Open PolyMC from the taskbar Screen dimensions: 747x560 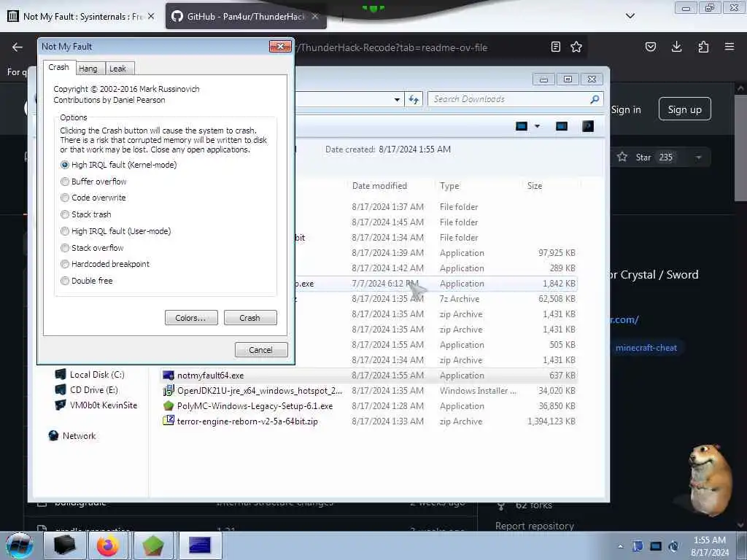click(x=152, y=545)
